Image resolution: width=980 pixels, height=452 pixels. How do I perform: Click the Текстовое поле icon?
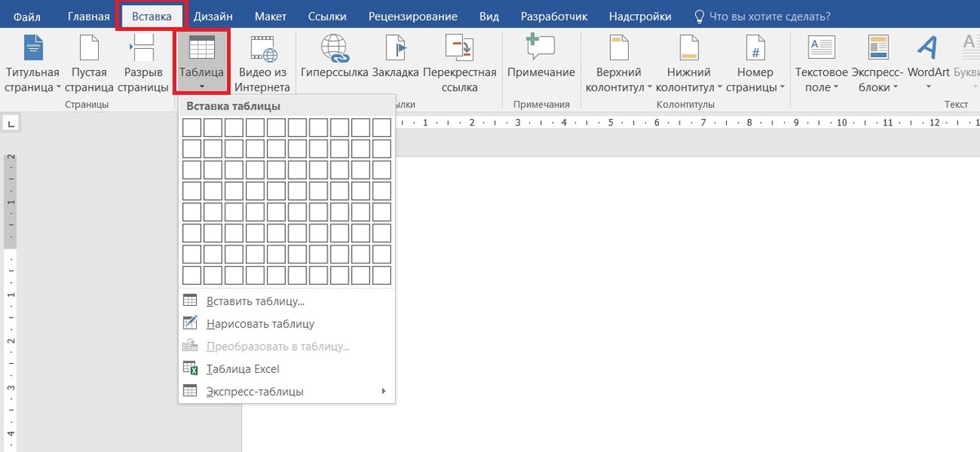822,48
